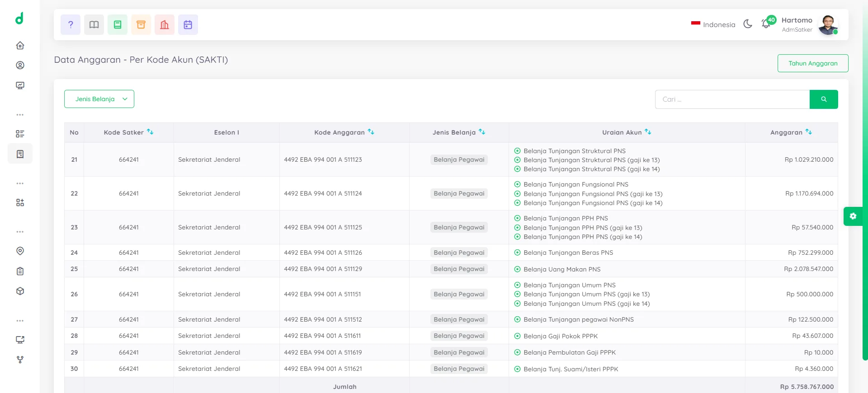Viewport: 868px width, 393px height.
Task: Toggle dark mode moon icon
Action: pyautogui.click(x=748, y=24)
